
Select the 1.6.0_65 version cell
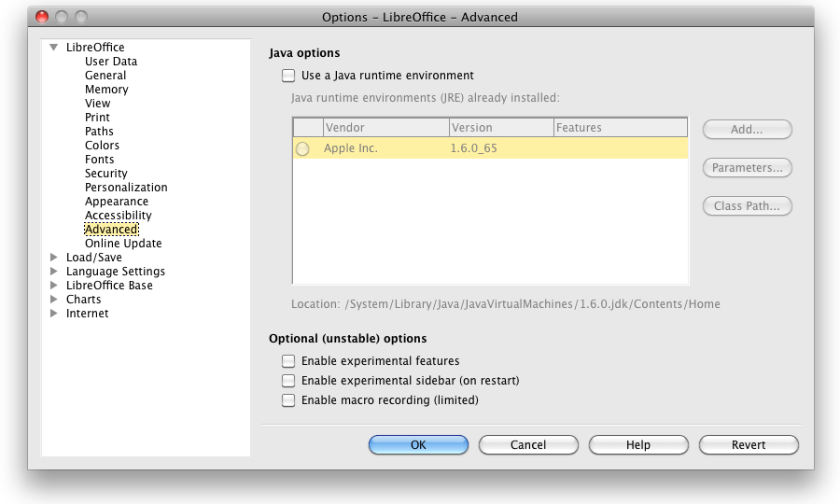tap(473, 148)
